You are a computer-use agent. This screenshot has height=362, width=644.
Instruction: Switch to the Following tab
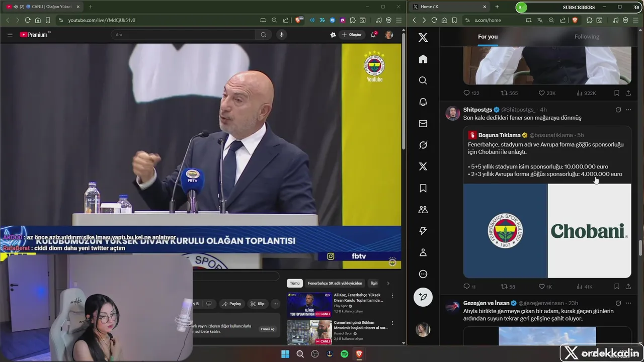point(587,37)
